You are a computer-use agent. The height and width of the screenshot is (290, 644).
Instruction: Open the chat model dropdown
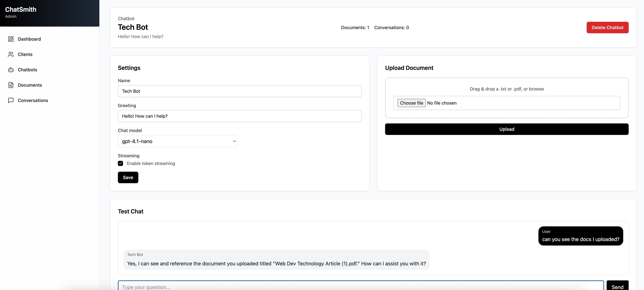(x=177, y=141)
